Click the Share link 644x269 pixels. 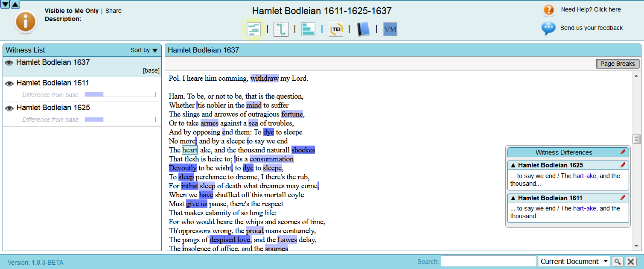(x=114, y=11)
